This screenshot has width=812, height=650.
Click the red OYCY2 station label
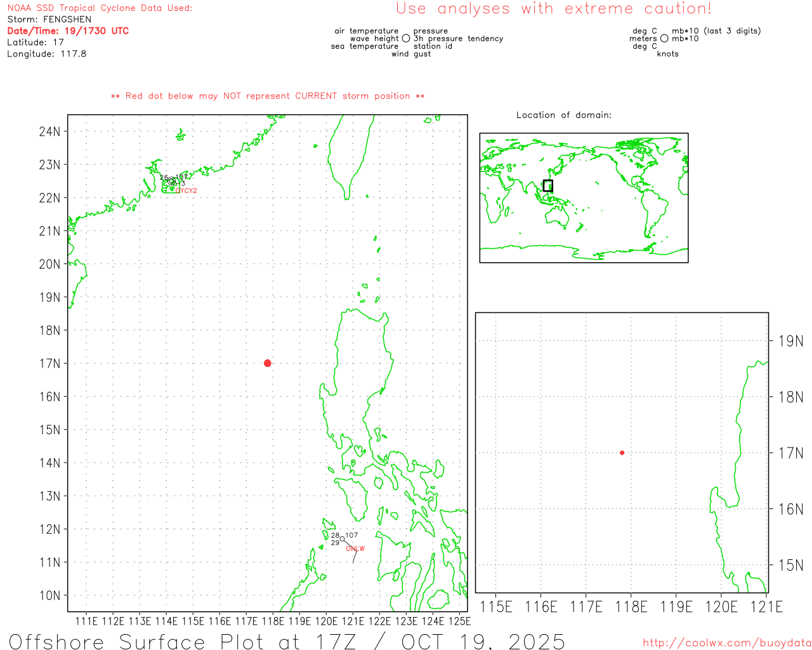(187, 190)
